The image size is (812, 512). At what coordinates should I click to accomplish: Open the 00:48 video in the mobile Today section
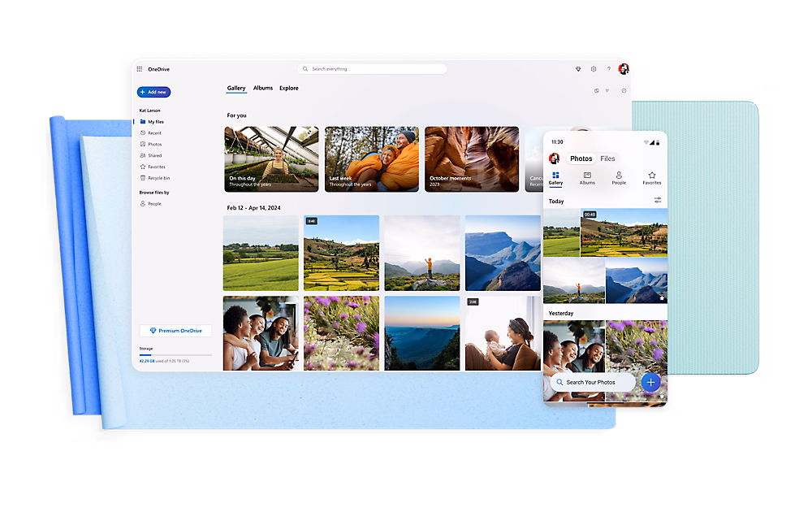[x=624, y=232]
